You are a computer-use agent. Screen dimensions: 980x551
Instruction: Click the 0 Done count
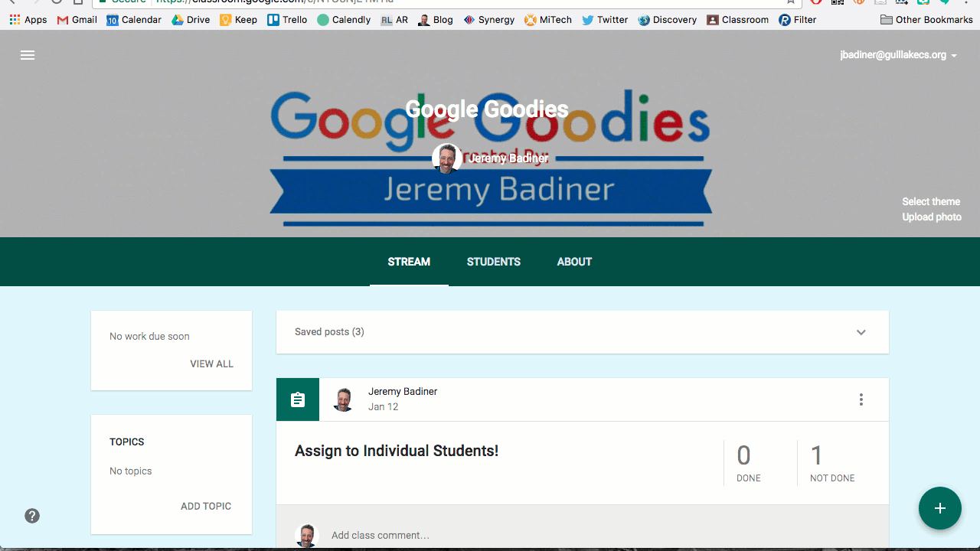[x=749, y=463]
